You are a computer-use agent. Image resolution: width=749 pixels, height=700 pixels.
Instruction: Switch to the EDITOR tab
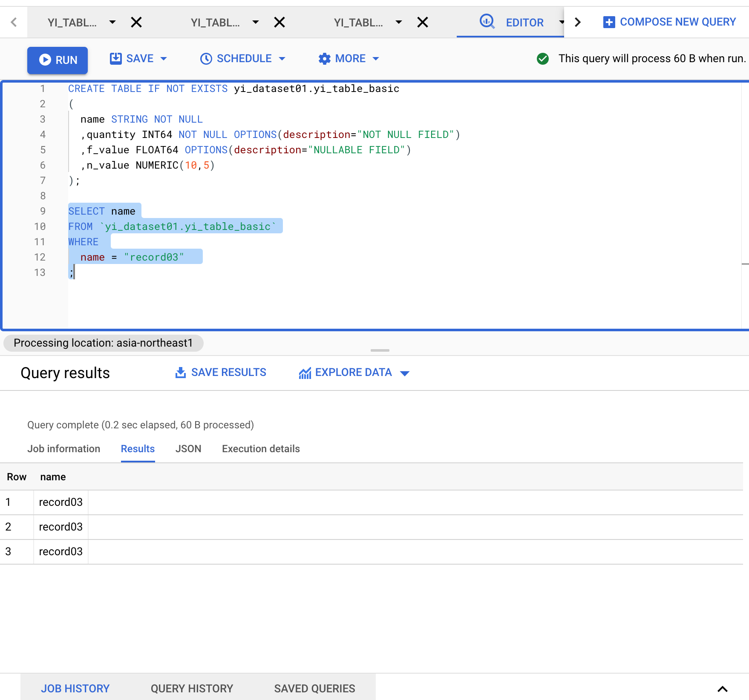pos(524,23)
